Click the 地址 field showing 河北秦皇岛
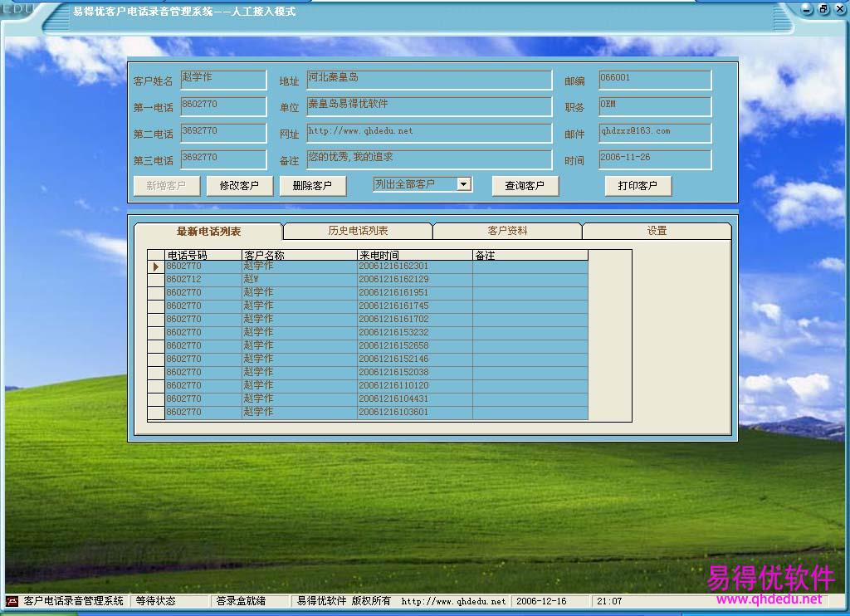The width and height of the screenshot is (850, 616). tap(429, 80)
